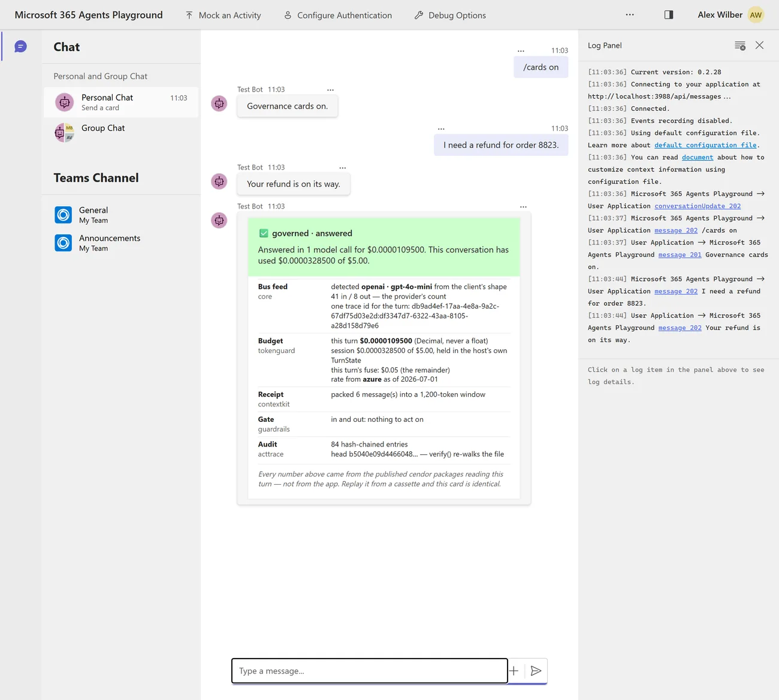Screen dimensions: 779x700
Task: Click the 'Gate' row label
Action: (x=266, y=420)
